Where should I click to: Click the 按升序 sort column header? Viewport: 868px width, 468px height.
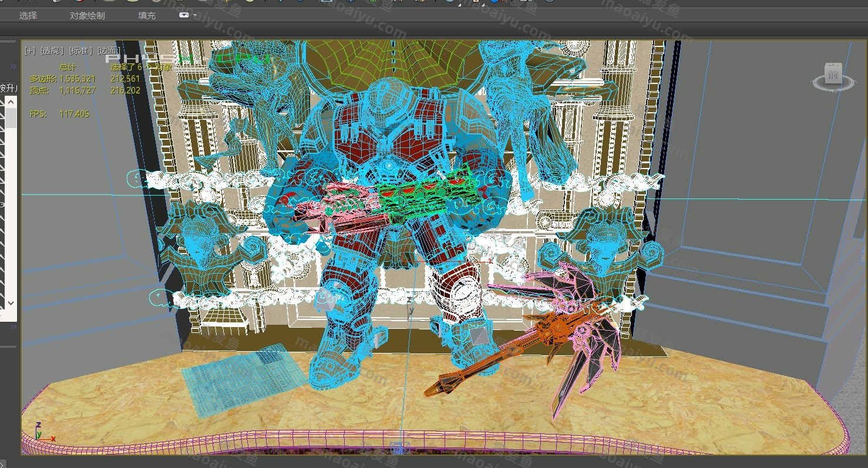pyautogui.click(x=8, y=89)
